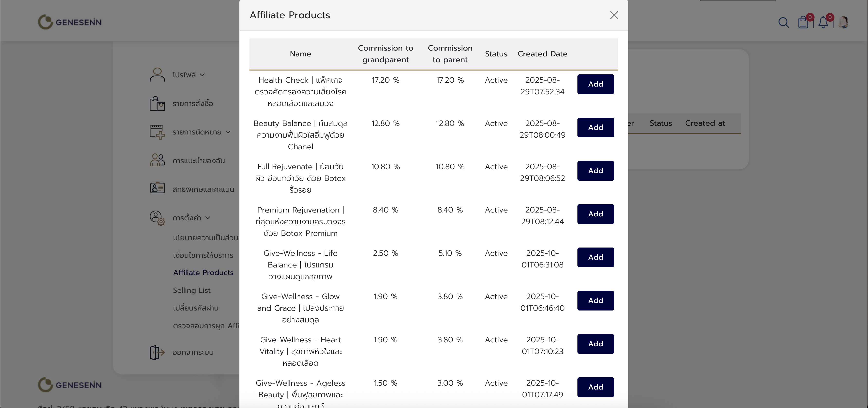Add the Health Check product
The width and height of the screenshot is (868, 408).
(x=595, y=84)
